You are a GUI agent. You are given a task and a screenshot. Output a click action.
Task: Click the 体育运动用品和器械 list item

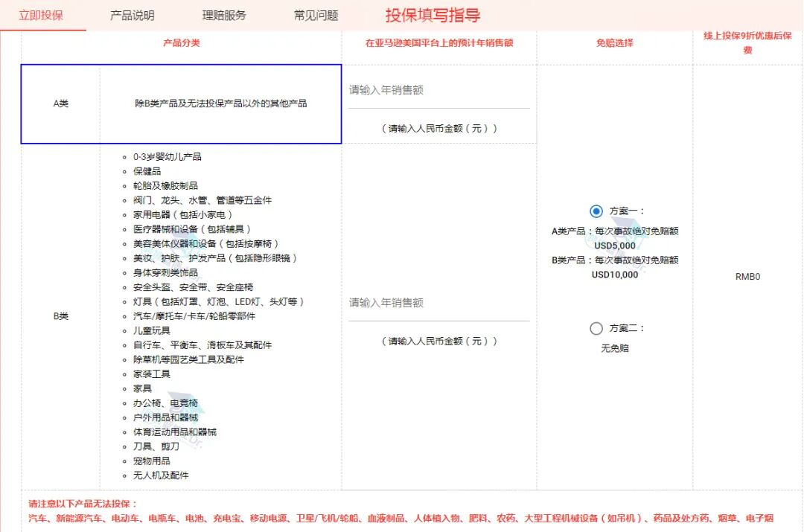point(175,432)
